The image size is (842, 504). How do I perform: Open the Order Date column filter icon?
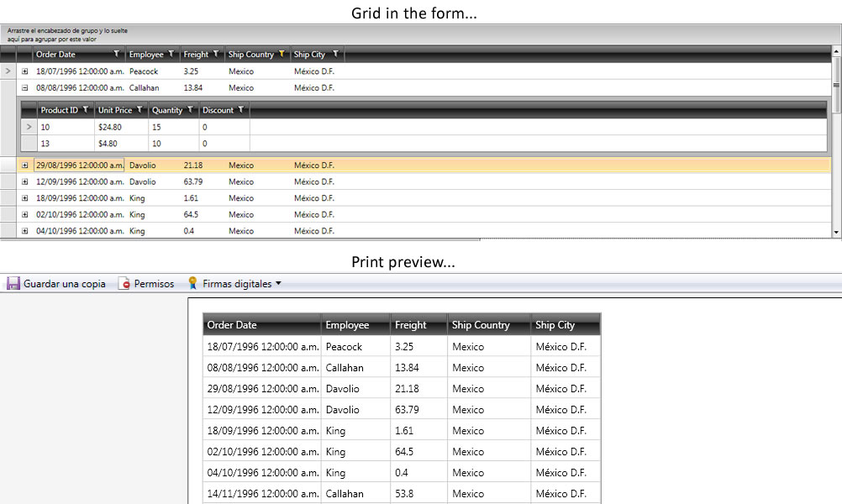coord(116,55)
